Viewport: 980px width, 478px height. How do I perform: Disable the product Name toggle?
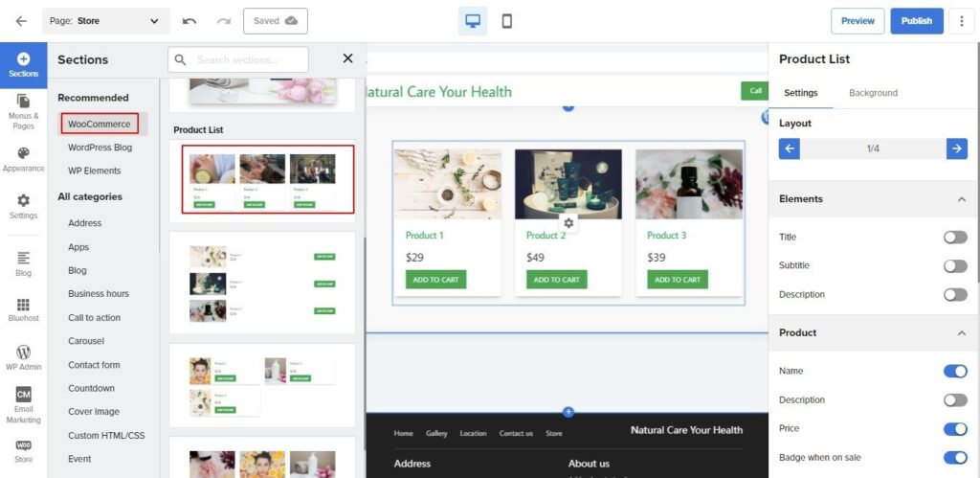[954, 372]
